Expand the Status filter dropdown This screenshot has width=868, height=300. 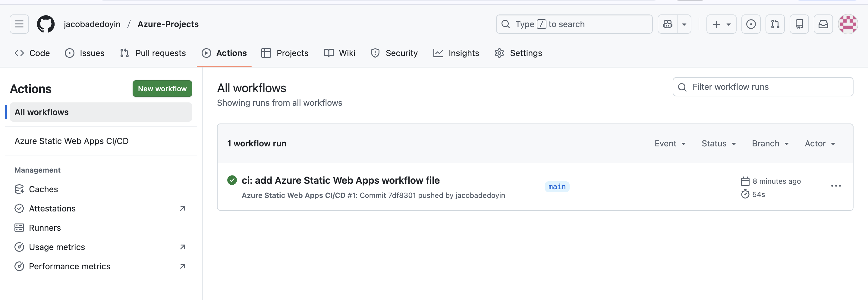(719, 143)
